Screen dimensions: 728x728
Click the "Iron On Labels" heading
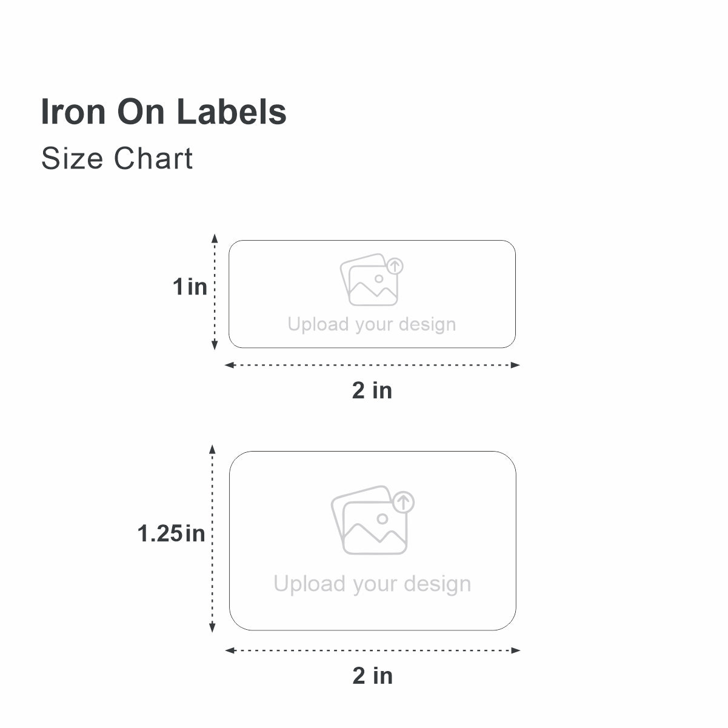164,112
